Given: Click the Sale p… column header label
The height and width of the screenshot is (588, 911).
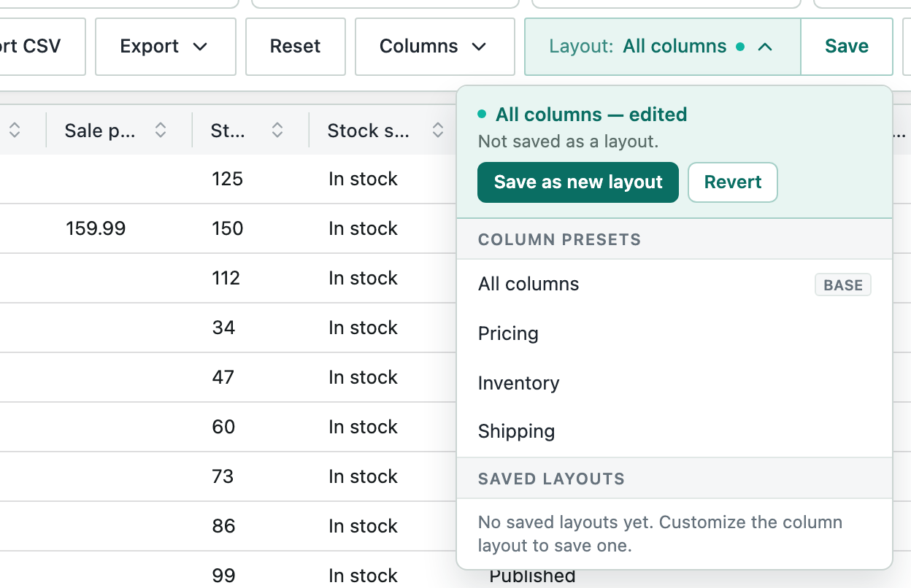Looking at the screenshot, I should point(100,131).
